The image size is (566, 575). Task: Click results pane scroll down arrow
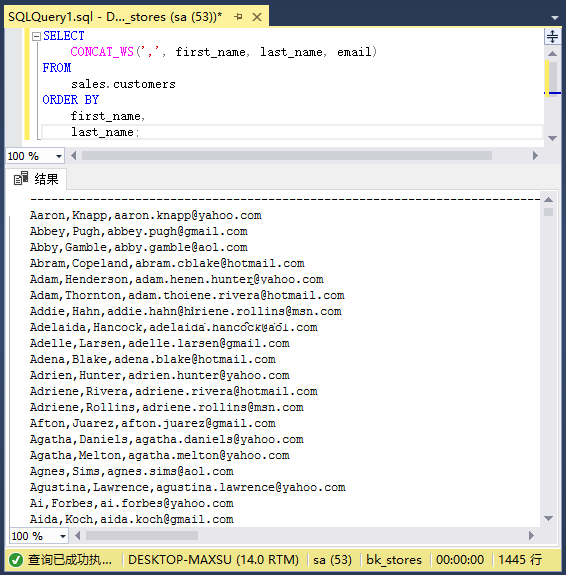pos(548,518)
